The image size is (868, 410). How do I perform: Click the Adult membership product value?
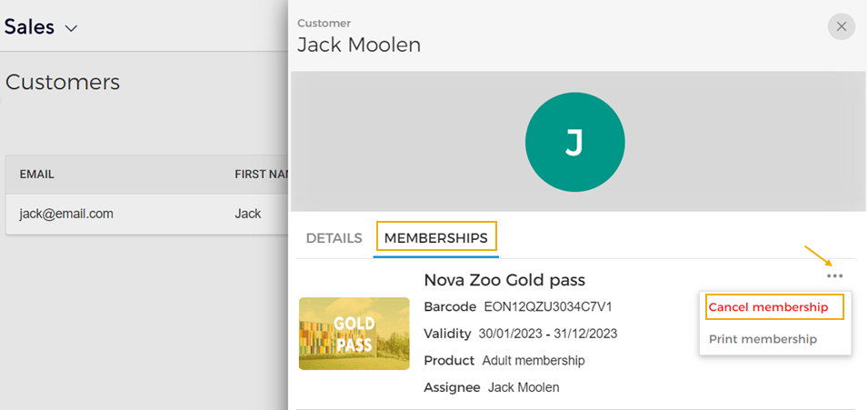[x=534, y=360]
